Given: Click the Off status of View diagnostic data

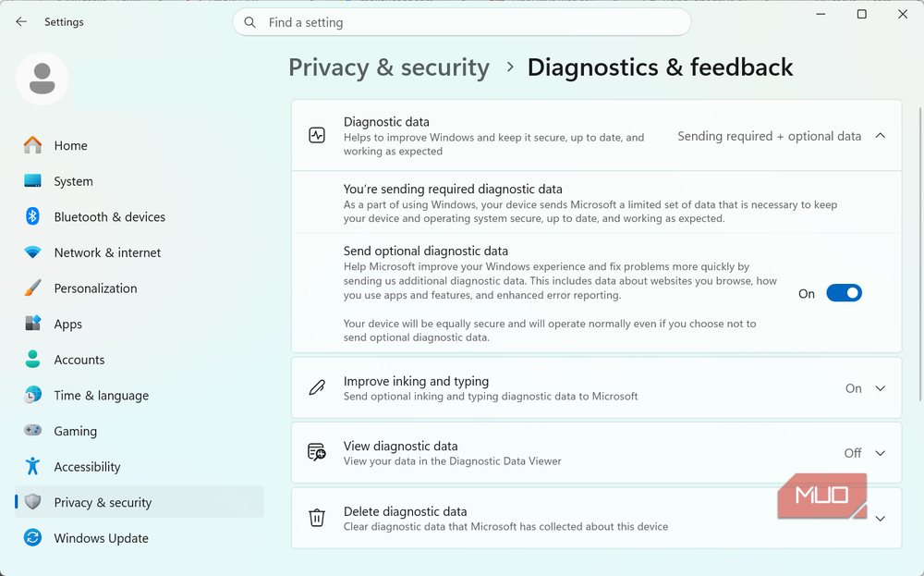Looking at the screenshot, I should tap(853, 453).
